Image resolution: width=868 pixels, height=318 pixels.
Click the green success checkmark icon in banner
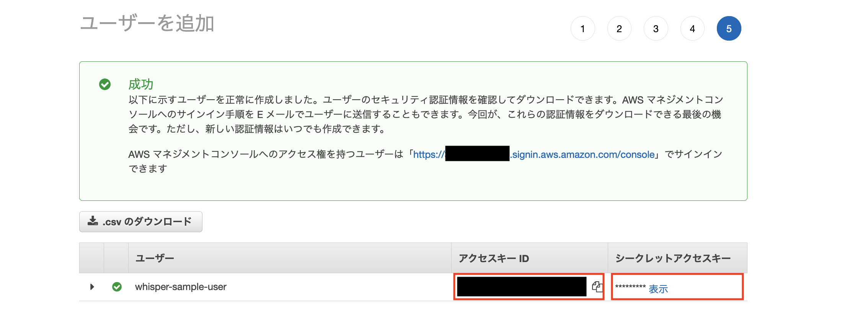(105, 84)
